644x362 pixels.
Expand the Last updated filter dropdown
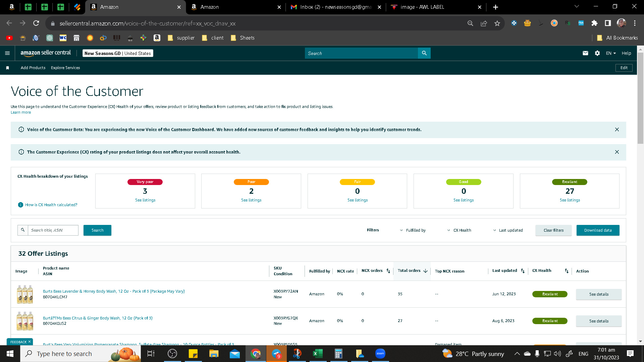click(508, 230)
